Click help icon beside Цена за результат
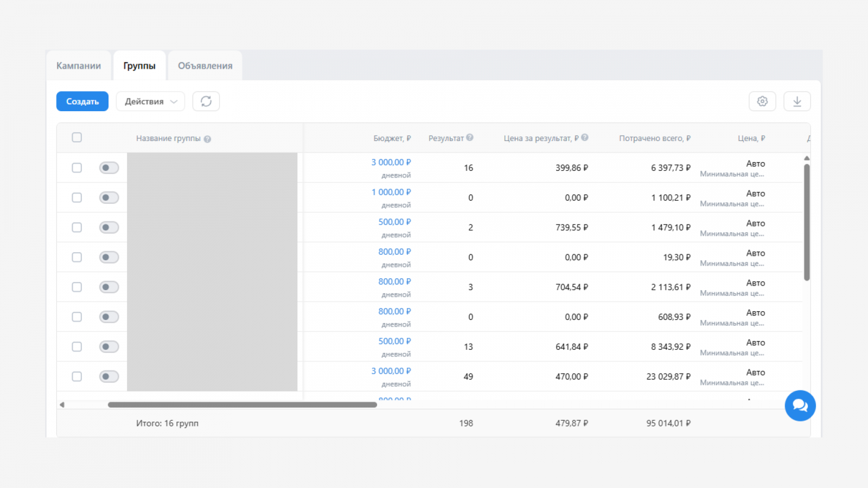 (585, 138)
